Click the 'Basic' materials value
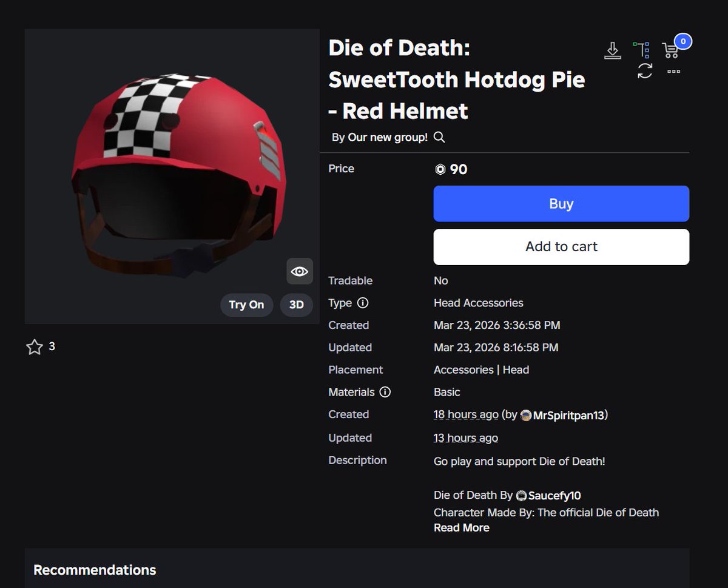 click(x=447, y=392)
